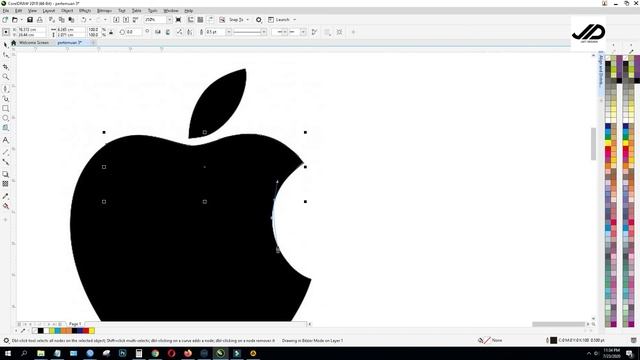Click the vertical scrollbar thumb
The width and height of the screenshot is (640, 360).
coord(593,144)
